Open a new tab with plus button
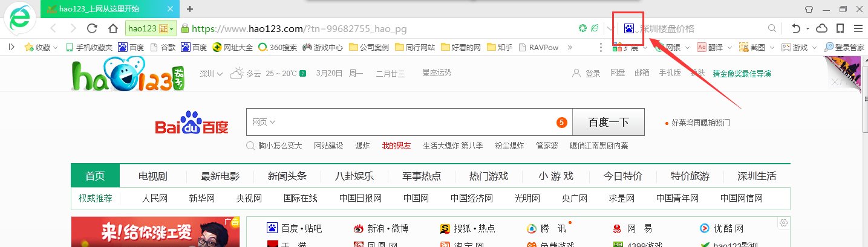 (x=190, y=9)
